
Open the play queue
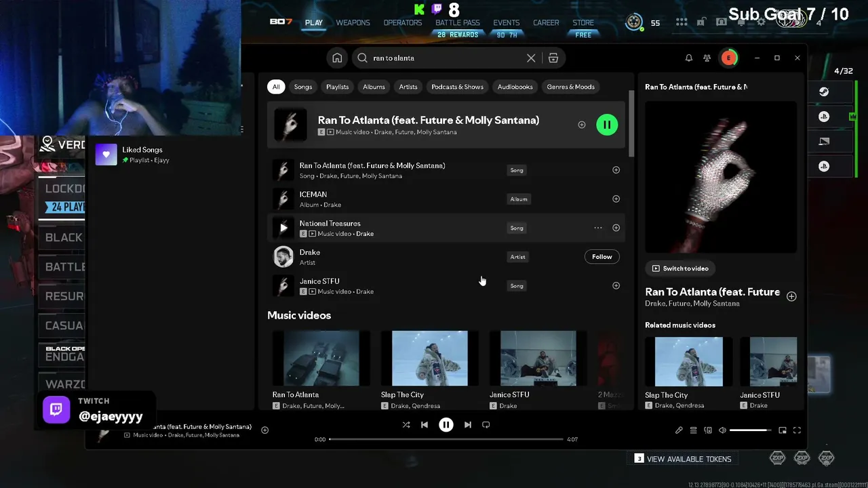pos(693,430)
